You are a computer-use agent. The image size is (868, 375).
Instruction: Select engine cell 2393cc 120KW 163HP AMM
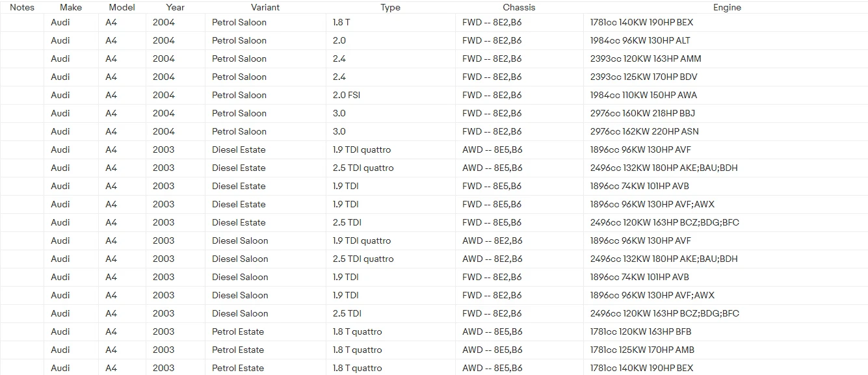coord(646,58)
